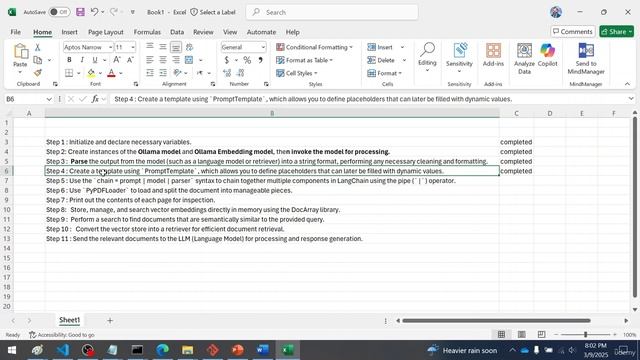This screenshot has width=640, height=360.
Task: Expand the formula bar chevron
Action: [631, 99]
